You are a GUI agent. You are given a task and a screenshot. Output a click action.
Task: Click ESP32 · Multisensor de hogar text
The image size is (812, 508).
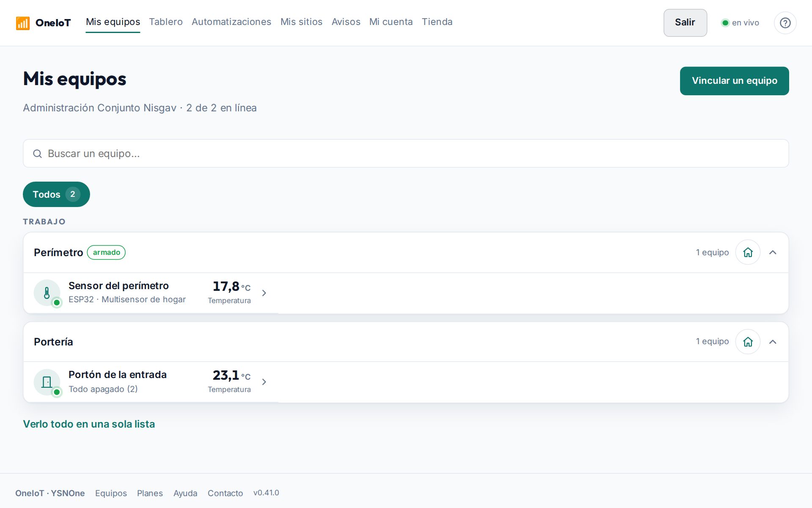[x=127, y=299]
